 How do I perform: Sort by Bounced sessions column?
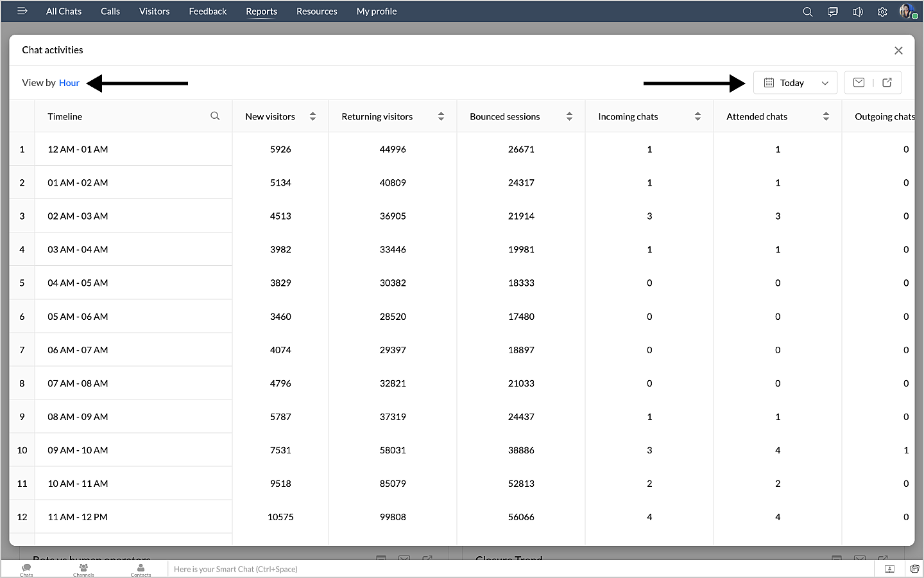(569, 116)
